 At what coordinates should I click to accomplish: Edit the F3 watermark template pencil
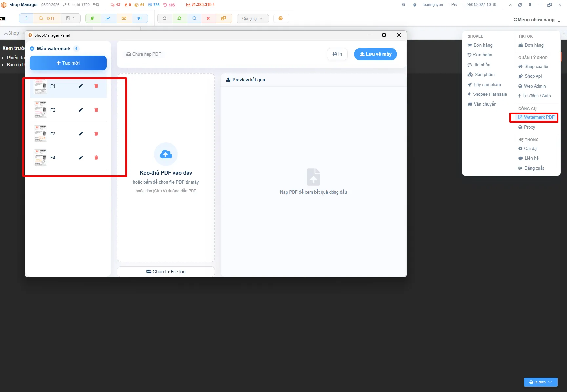(x=81, y=134)
